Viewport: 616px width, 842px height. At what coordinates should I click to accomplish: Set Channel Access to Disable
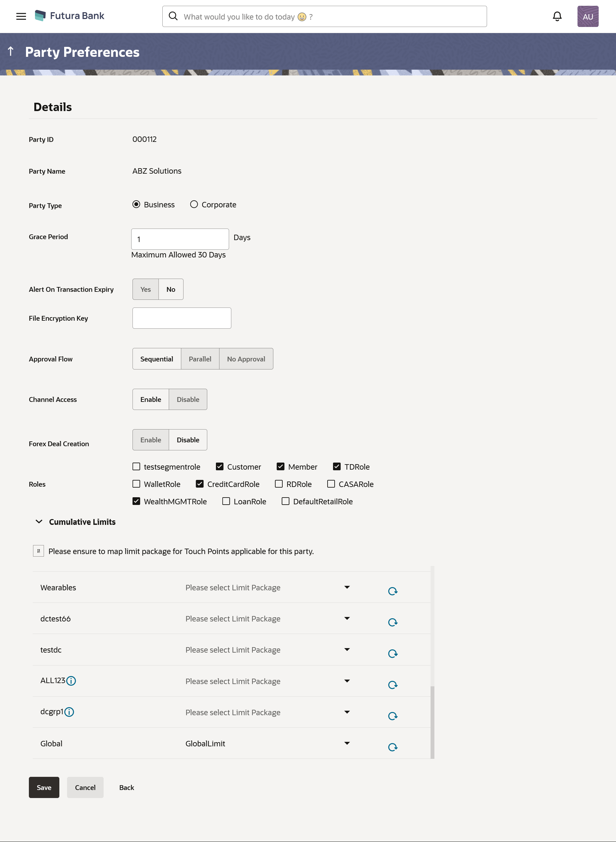pos(188,399)
